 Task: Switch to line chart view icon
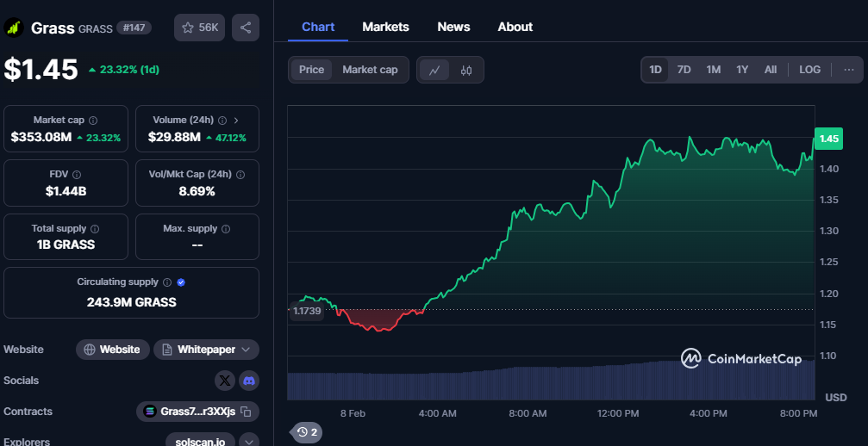click(434, 70)
